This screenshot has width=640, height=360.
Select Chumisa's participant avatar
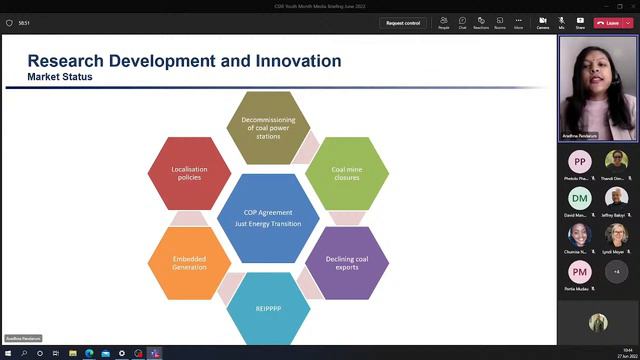[580, 235]
